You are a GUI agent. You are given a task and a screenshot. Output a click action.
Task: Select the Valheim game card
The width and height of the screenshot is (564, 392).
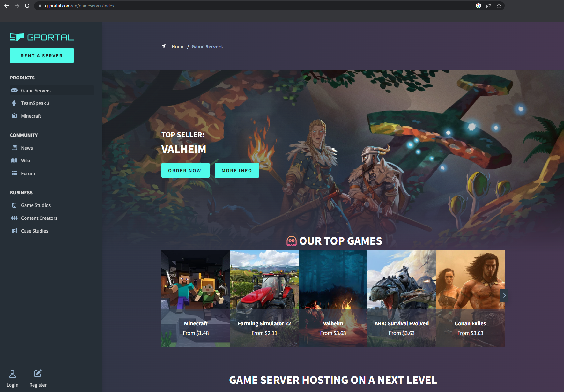[x=333, y=299]
